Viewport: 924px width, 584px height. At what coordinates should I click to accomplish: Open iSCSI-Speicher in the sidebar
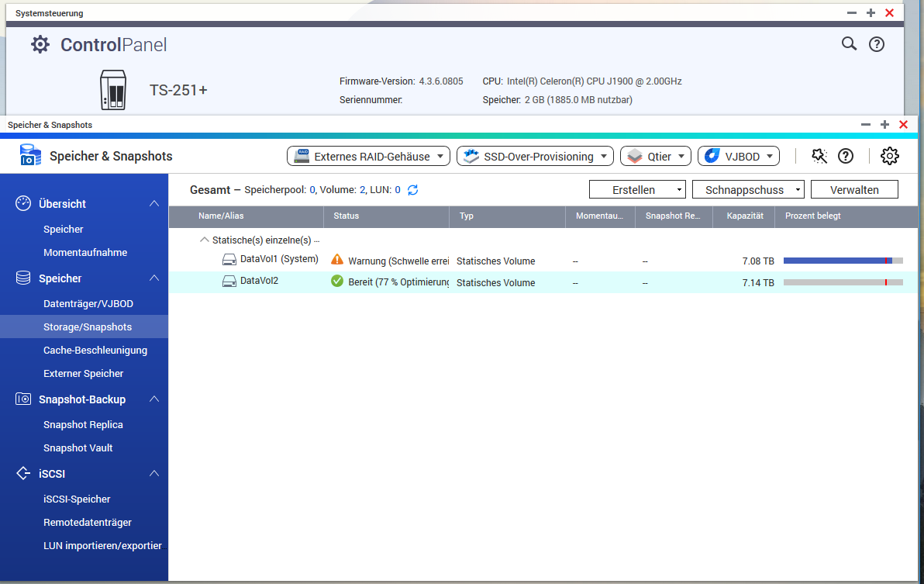pyautogui.click(x=77, y=499)
